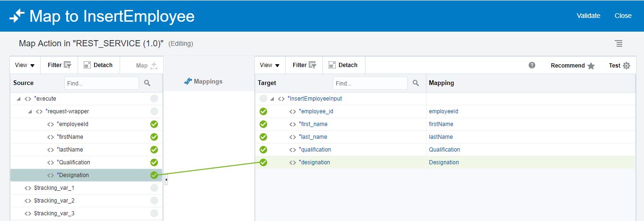The width and height of the screenshot is (644, 221).
Task: Click the green check beside source employeeId
Action: pos(154,124)
